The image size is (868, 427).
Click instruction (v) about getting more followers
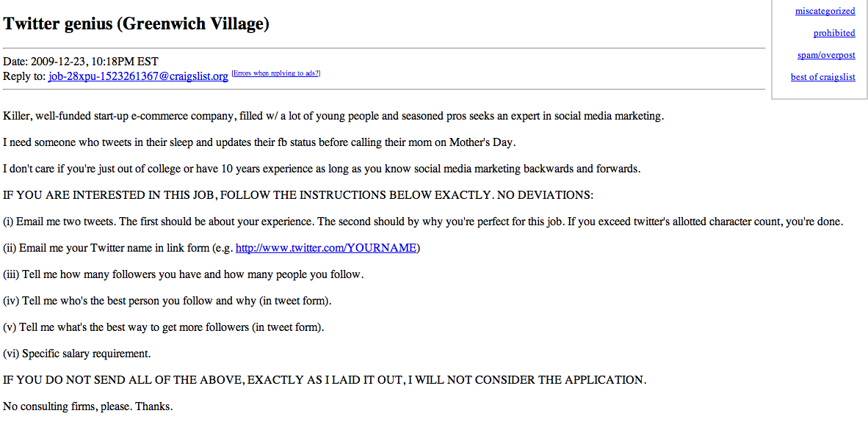164,327
